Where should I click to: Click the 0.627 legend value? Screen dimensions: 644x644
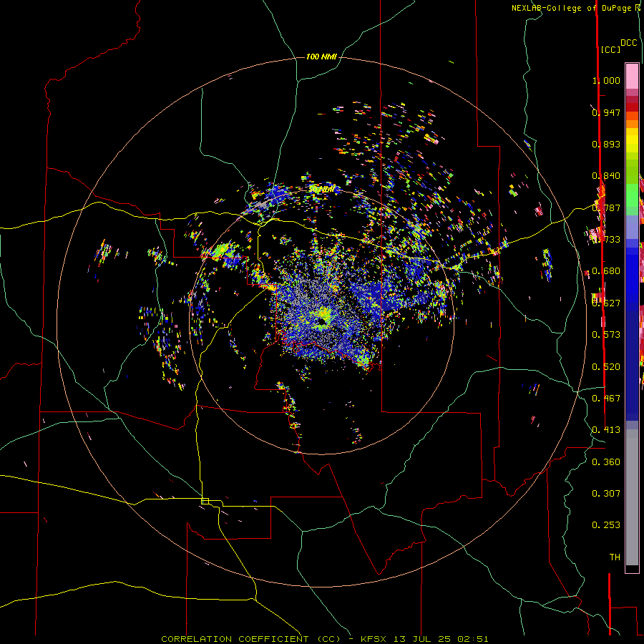tap(606, 303)
